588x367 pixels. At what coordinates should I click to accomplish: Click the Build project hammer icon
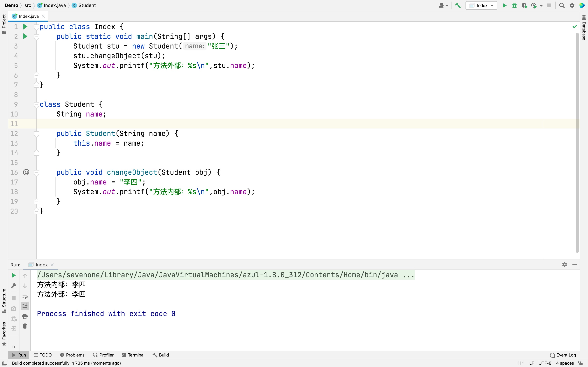click(458, 5)
